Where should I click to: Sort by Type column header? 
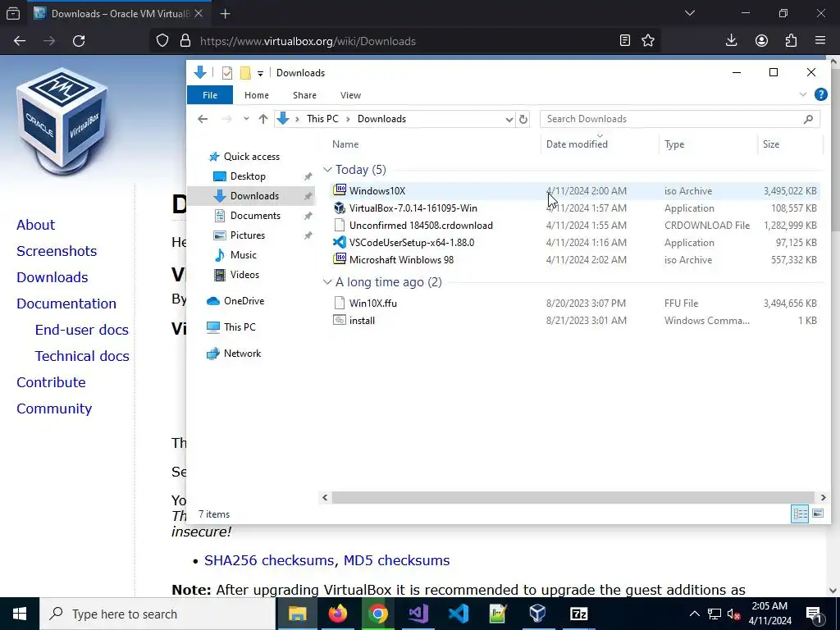674,144
